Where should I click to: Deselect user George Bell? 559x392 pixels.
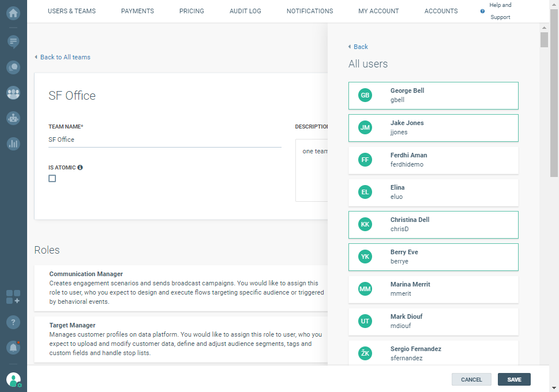(x=433, y=96)
